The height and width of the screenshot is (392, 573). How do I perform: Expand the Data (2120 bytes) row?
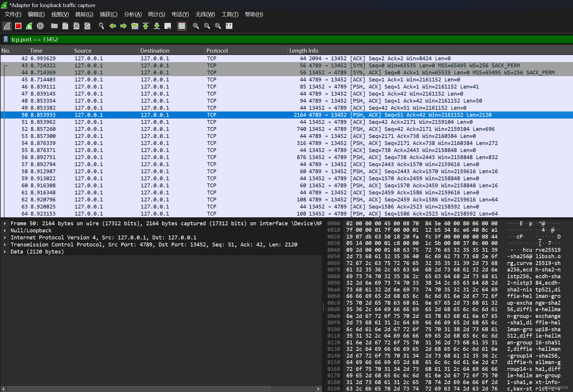pos(5,252)
